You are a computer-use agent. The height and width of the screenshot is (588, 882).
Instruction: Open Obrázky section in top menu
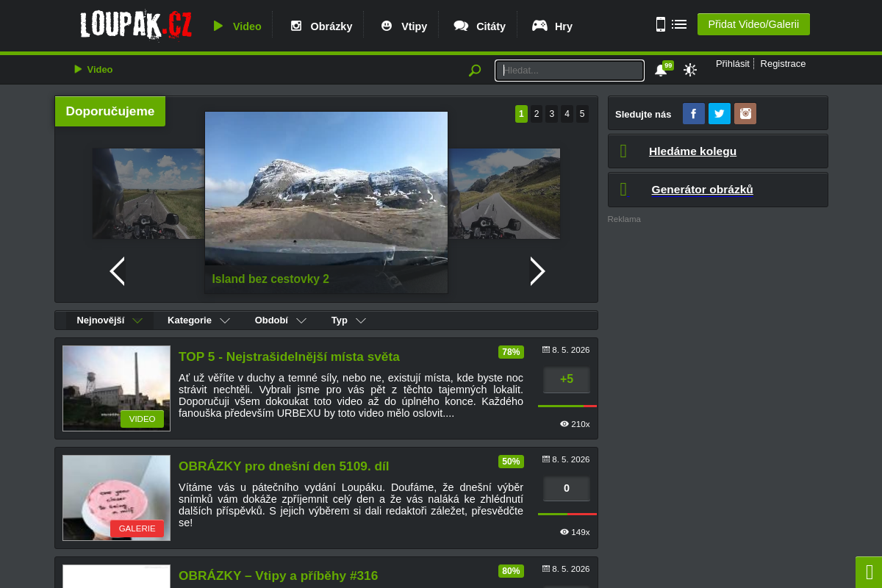(331, 26)
